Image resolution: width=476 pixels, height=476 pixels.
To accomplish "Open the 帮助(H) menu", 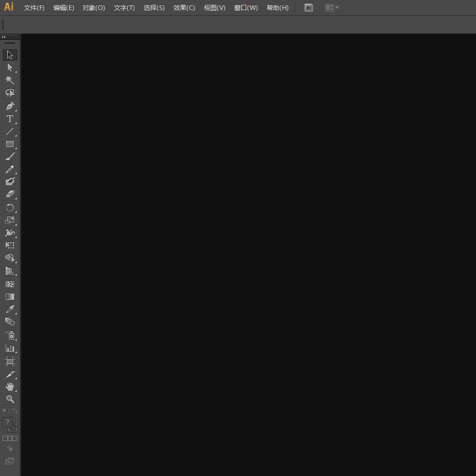I will coord(277,8).
